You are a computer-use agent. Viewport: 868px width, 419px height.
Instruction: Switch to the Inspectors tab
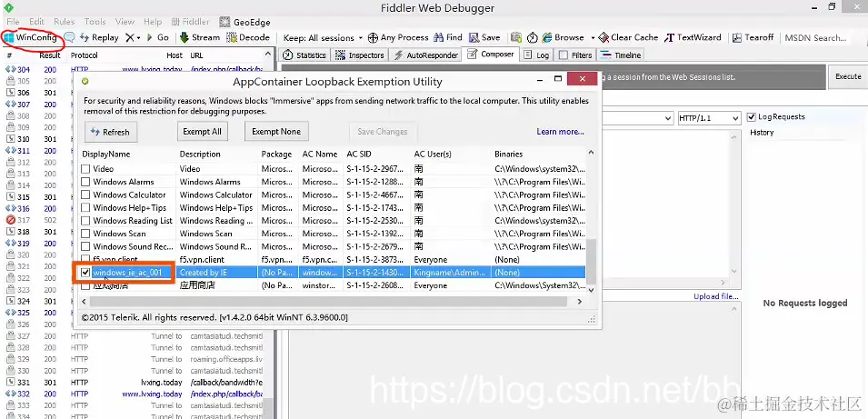coord(360,55)
